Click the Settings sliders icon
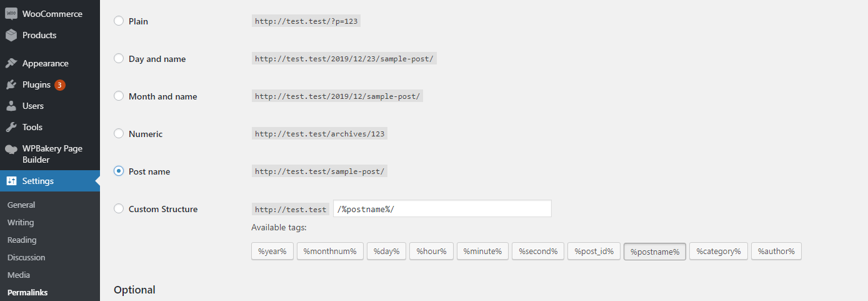 pos(11,181)
